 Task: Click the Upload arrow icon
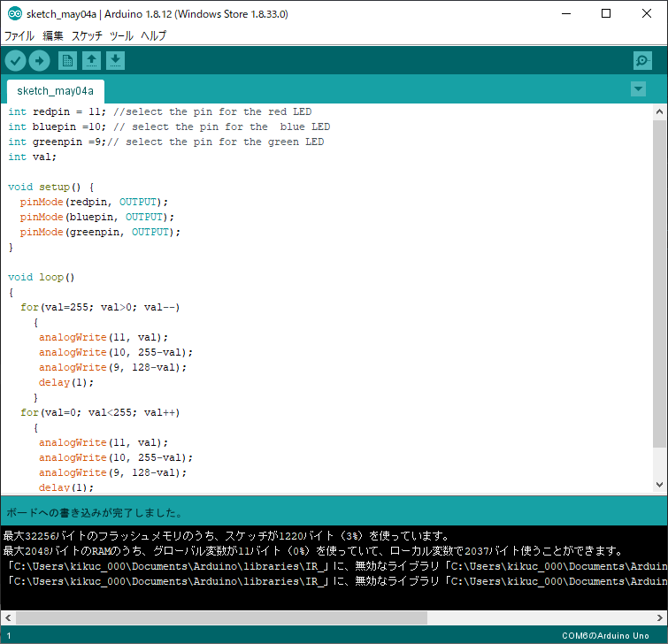point(39,60)
